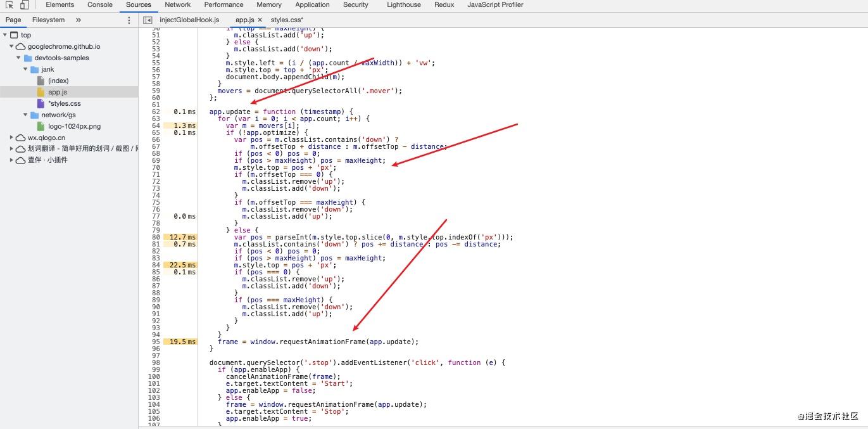
Task: Click the *styles.css purple file icon
Action: (x=41, y=104)
